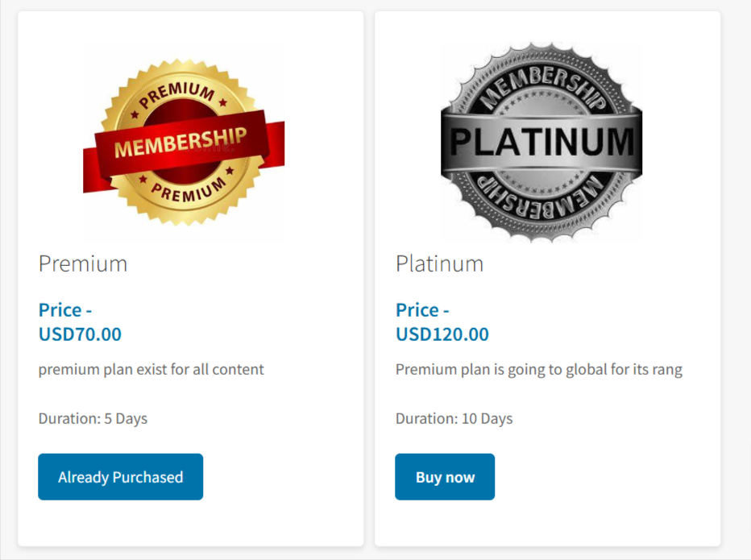Click the 'premium plan exist for all content' text

pyautogui.click(x=151, y=370)
